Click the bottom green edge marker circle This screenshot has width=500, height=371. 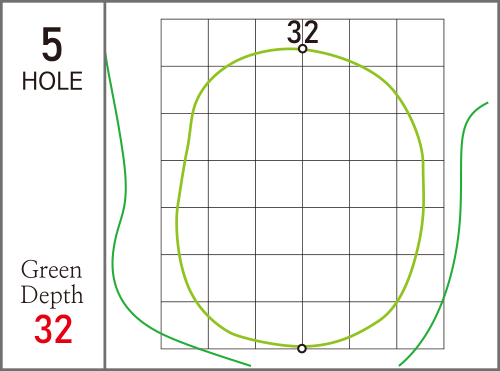point(302,349)
